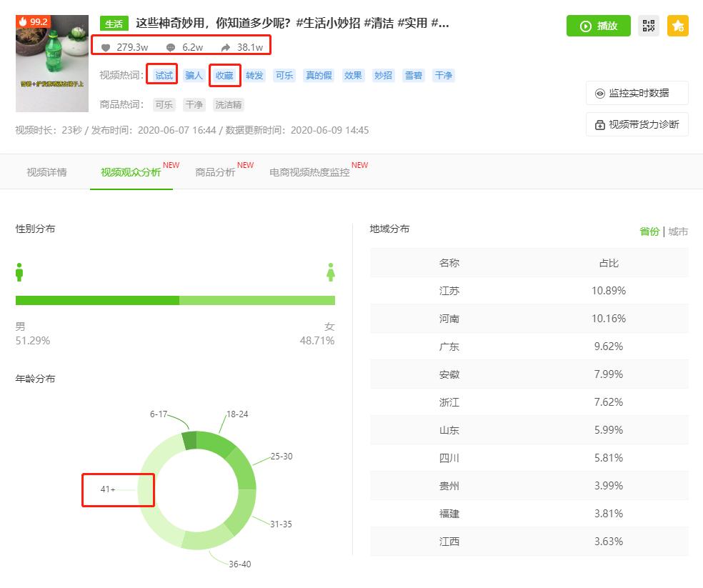
Task: Click the 试试 video hot word tag
Action: [x=162, y=75]
